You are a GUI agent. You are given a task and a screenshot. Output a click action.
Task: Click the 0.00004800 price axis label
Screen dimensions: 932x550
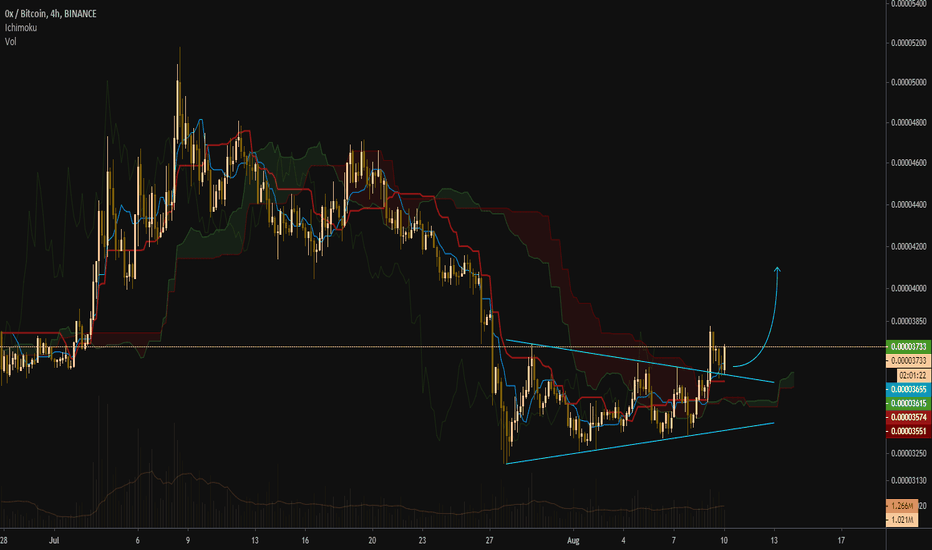[909, 123]
